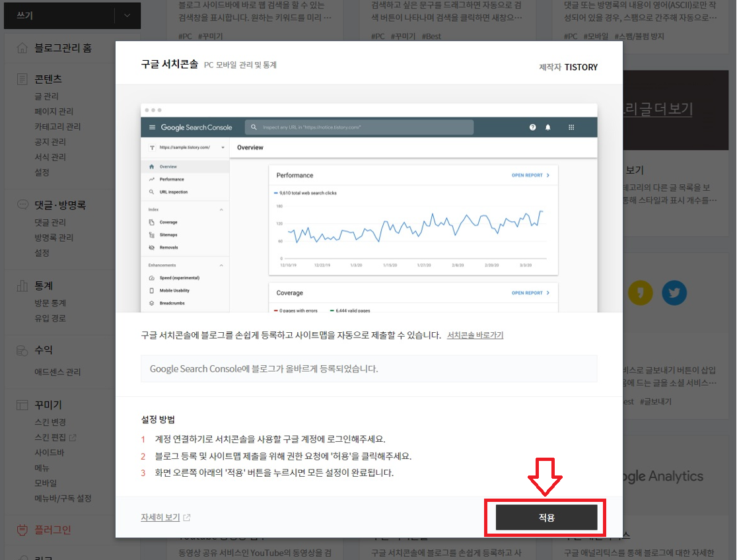
Task: Click the #Best tag in the background card
Action: coord(431,36)
